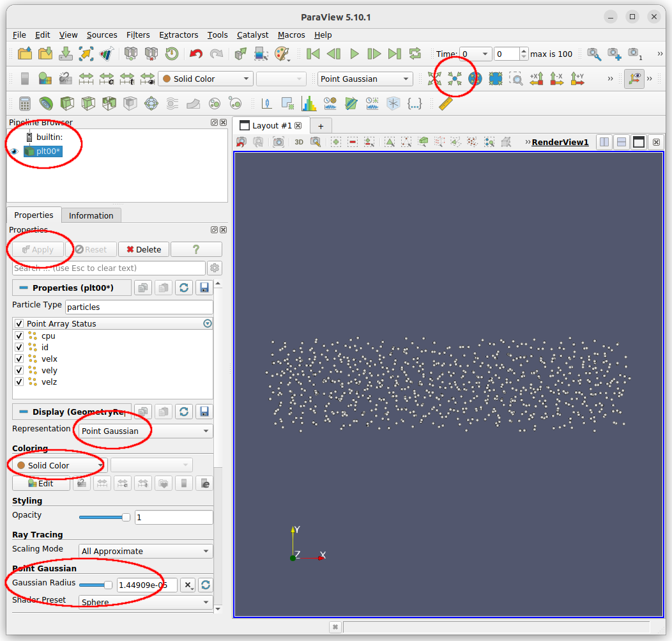Uncheck the velx point array checkbox

point(19,359)
